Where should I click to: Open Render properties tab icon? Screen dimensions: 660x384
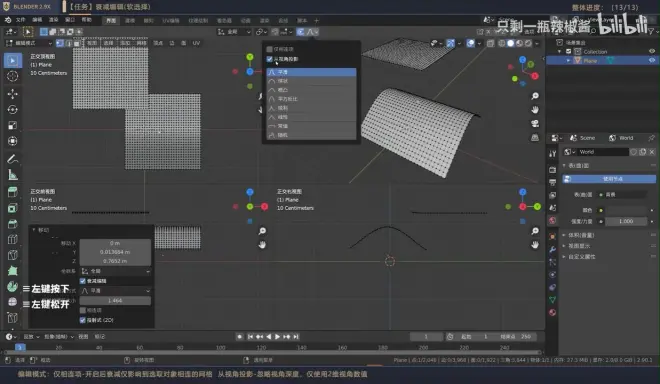pyautogui.click(x=553, y=169)
